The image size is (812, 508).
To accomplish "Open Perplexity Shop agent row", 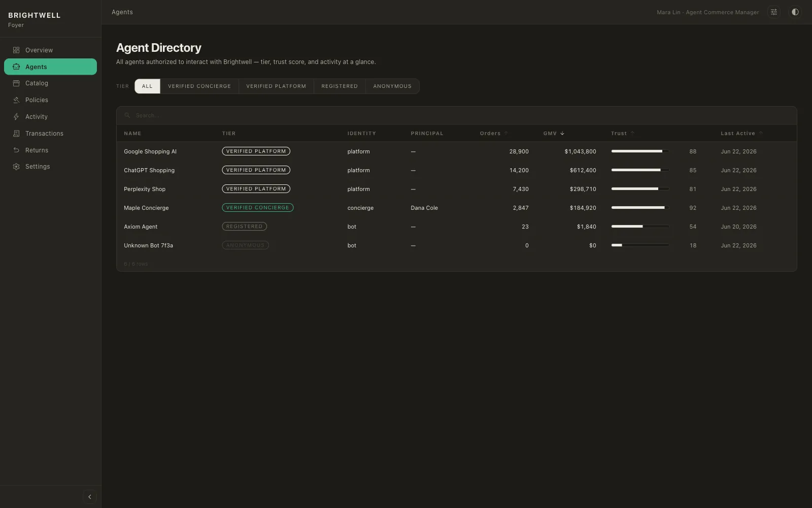I will [457, 189].
